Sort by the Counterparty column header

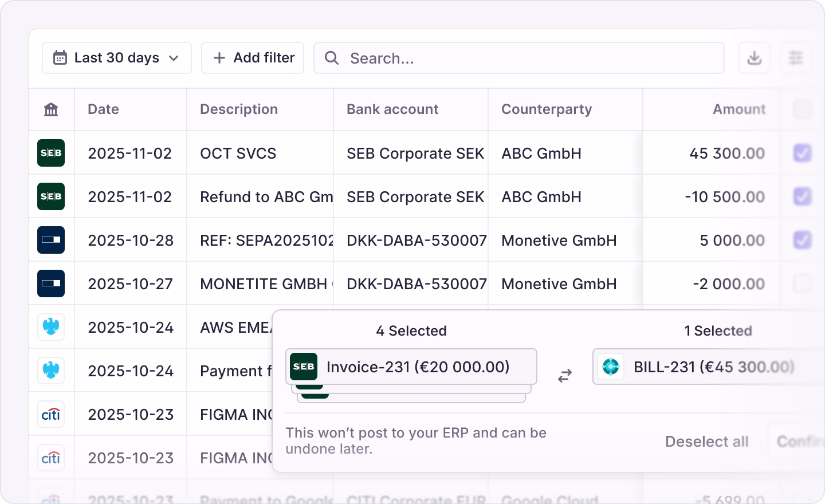(x=547, y=109)
